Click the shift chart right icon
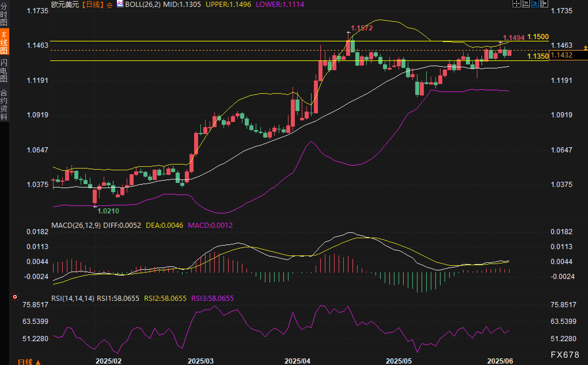Screen dimensions: 588x365 (544, 4)
